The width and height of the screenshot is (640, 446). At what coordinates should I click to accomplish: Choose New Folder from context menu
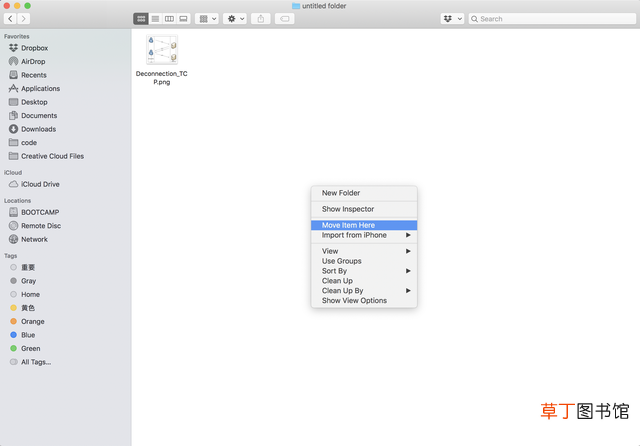[x=364, y=193]
